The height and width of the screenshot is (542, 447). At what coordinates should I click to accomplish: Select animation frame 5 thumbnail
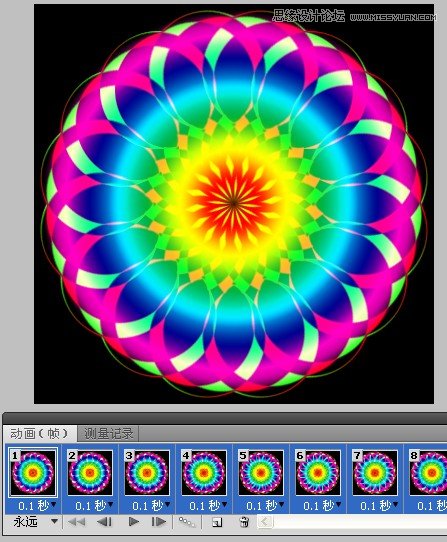pos(261,473)
